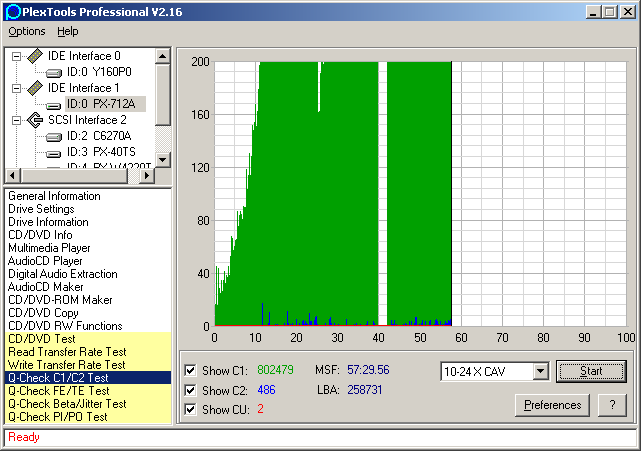Click the drive icon beside C6270A
Viewport: 641px width, 451px height.
click(54, 137)
